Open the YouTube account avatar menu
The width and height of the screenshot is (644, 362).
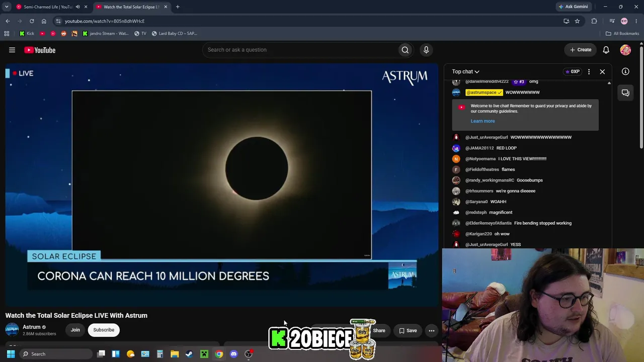click(625, 50)
